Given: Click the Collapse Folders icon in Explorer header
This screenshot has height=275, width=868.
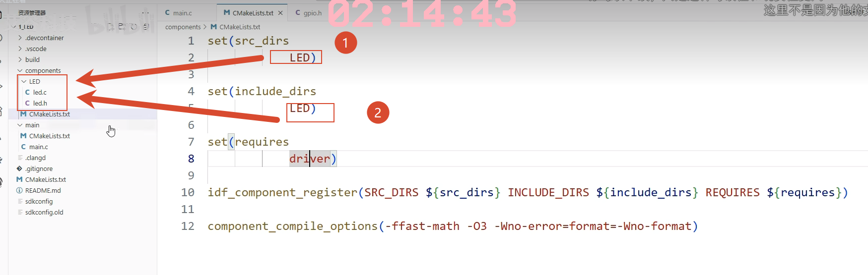Looking at the screenshot, I should (x=146, y=27).
